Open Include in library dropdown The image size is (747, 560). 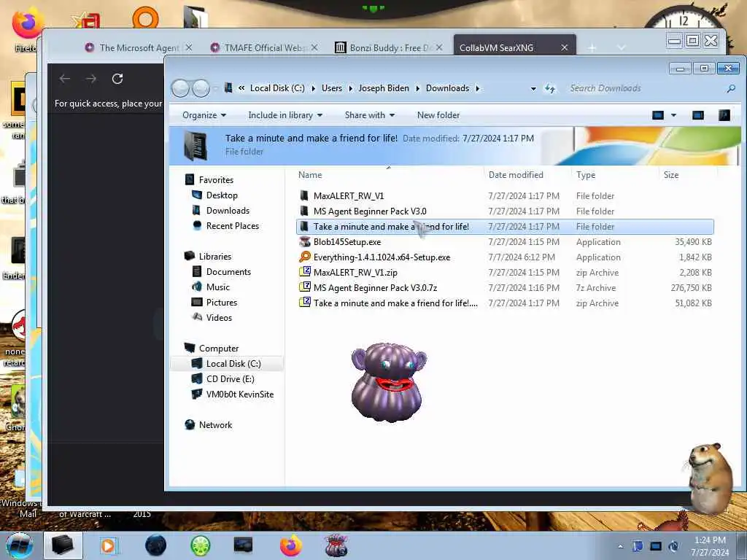[x=285, y=115]
